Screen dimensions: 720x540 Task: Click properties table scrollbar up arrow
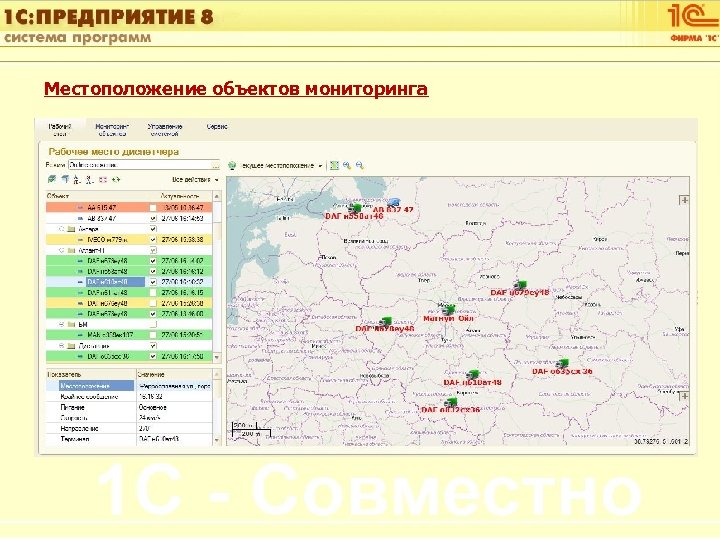click(x=217, y=375)
